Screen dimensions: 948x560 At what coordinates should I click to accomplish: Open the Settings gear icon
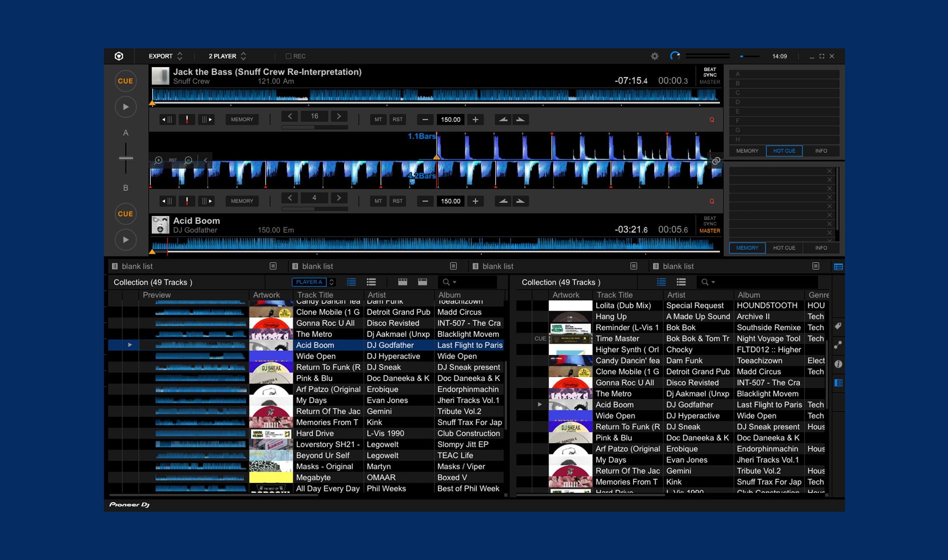tap(655, 56)
